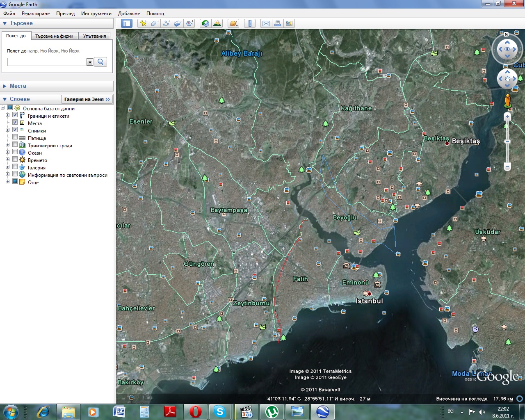Viewport: 525px width, 420px height.
Task: Open the ruler measuring tool
Action: click(x=250, y=23)
